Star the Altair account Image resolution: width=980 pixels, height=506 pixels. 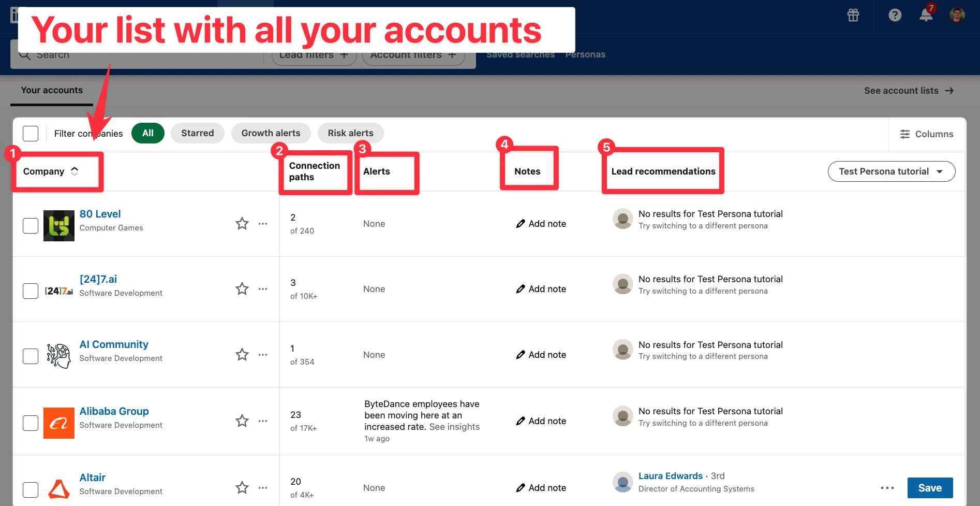click(242, 488)
